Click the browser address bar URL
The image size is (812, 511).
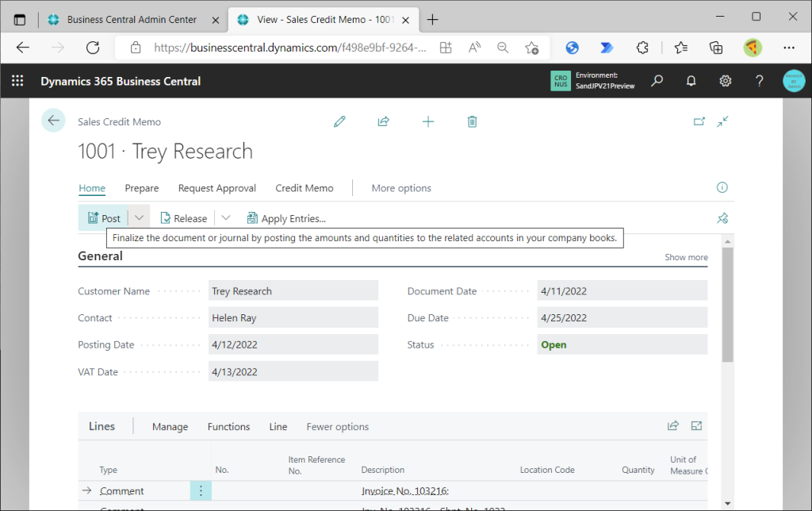click(290, 48)
